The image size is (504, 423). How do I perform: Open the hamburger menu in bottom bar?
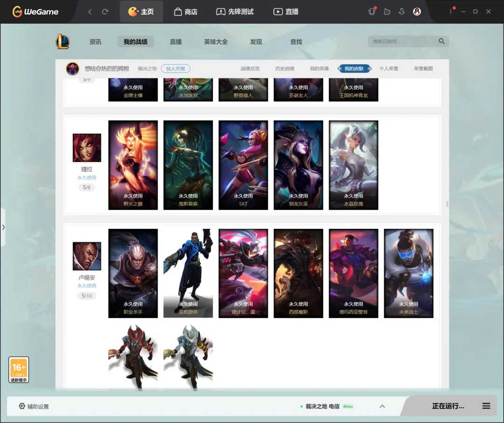click(486, 406)
